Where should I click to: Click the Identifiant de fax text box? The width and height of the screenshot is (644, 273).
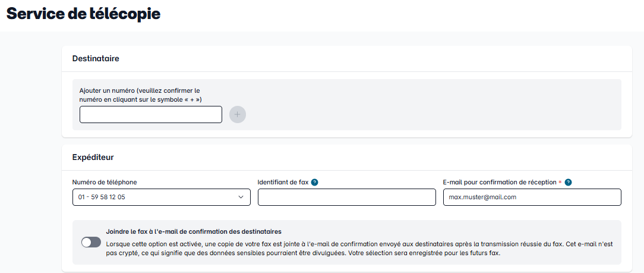pos(346,197)
